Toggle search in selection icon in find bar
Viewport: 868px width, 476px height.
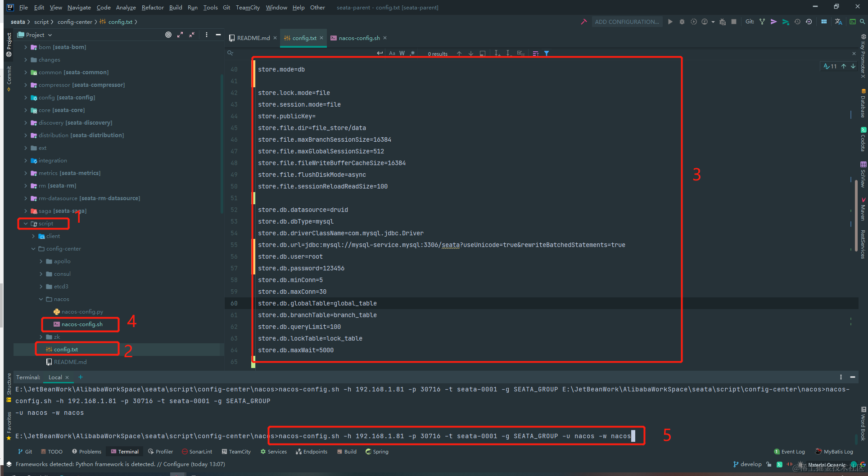point(483,53)
